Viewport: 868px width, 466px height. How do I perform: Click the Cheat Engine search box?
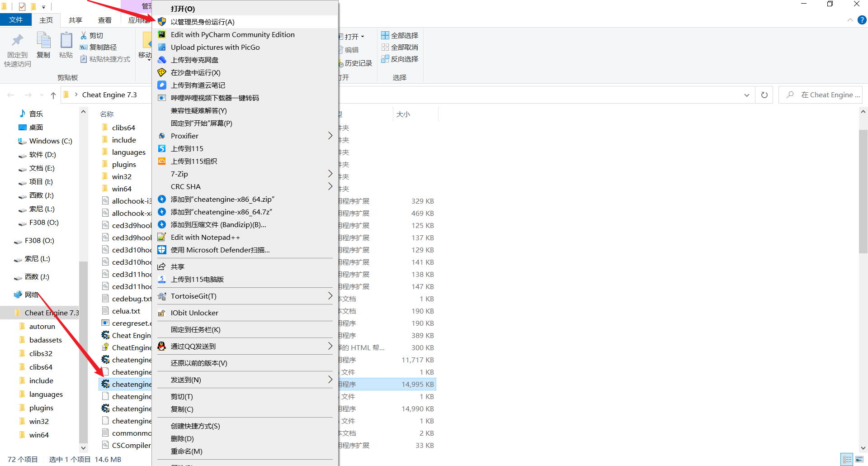coord(821,95)
